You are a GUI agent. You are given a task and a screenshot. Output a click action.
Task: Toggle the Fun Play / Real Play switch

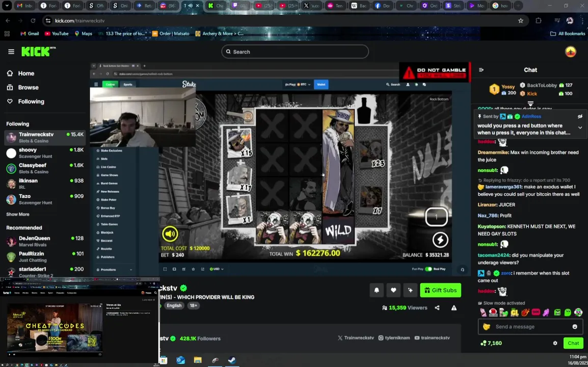pos(428,269)
